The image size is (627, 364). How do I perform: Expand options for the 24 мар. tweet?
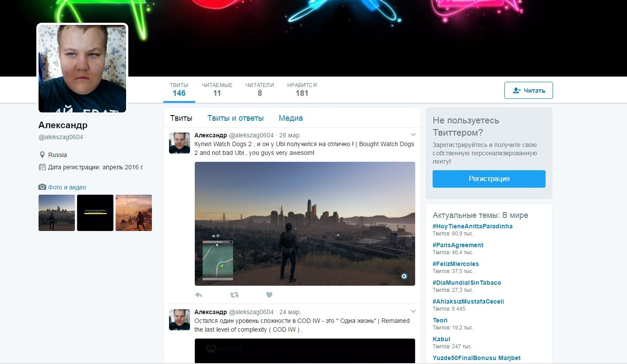coord(413,311)
